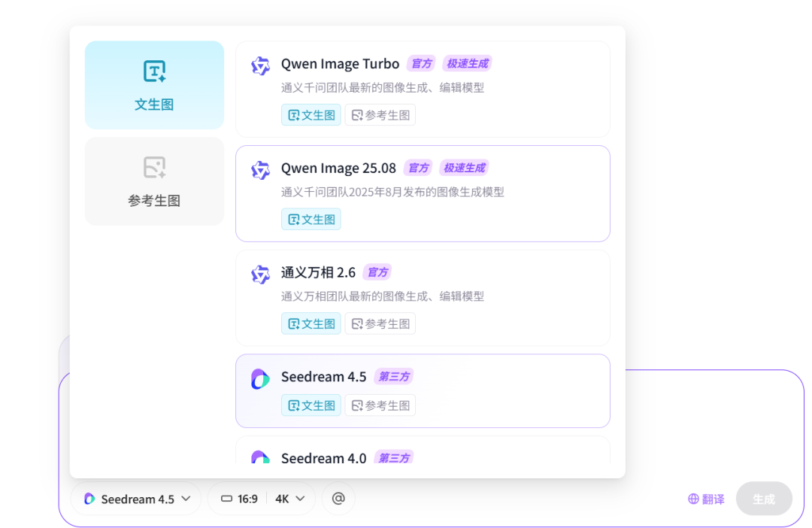Viewport: 812px width, 528px height.
Task: Open the 4K resolution dropdown
Action: pos(287,498)
